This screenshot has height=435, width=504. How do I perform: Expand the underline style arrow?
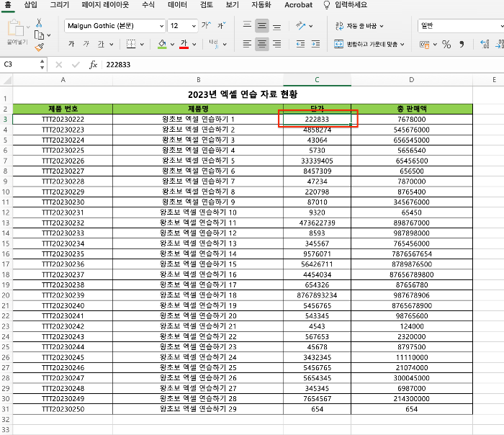pyautogui.click(x=111, y=45)
